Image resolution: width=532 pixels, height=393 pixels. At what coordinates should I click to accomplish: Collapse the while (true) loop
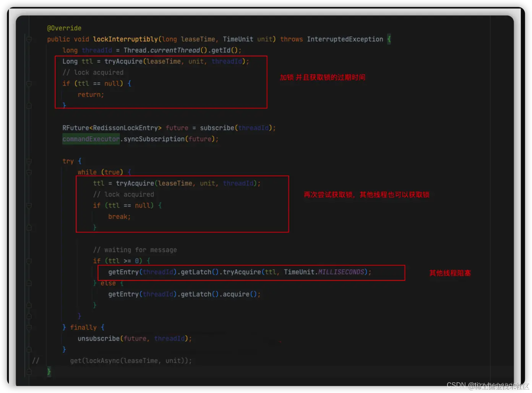point(29,172)
